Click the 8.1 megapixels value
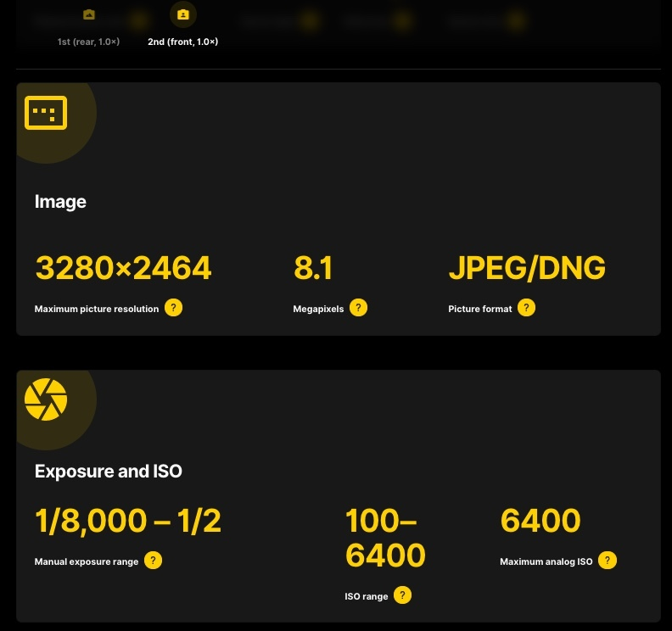This screenshot has height=631, width=672. coord(313,268)
